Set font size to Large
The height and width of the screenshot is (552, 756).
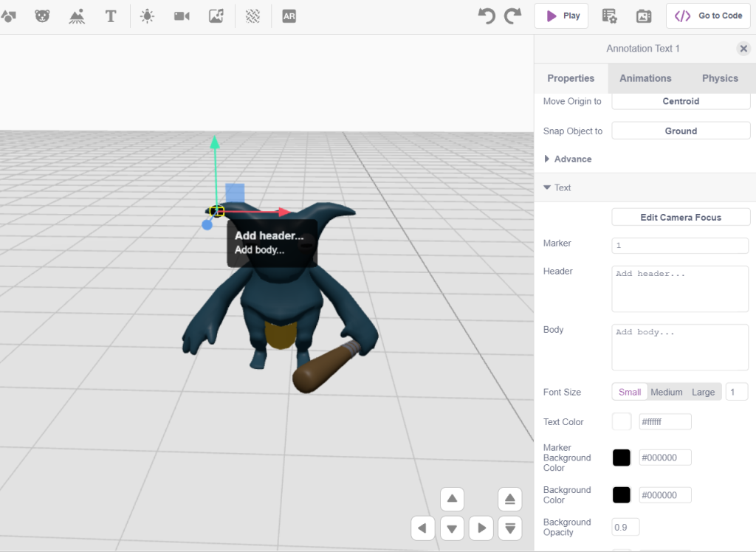(703, 392)
